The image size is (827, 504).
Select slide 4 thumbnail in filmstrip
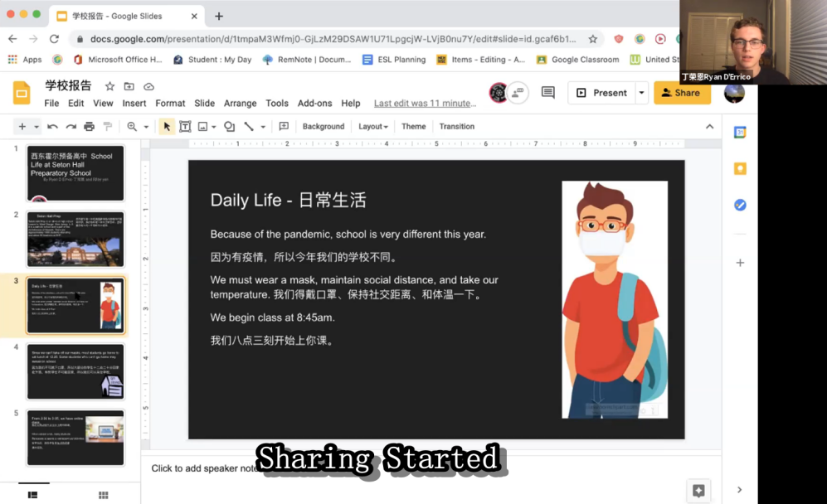[75, 371]
